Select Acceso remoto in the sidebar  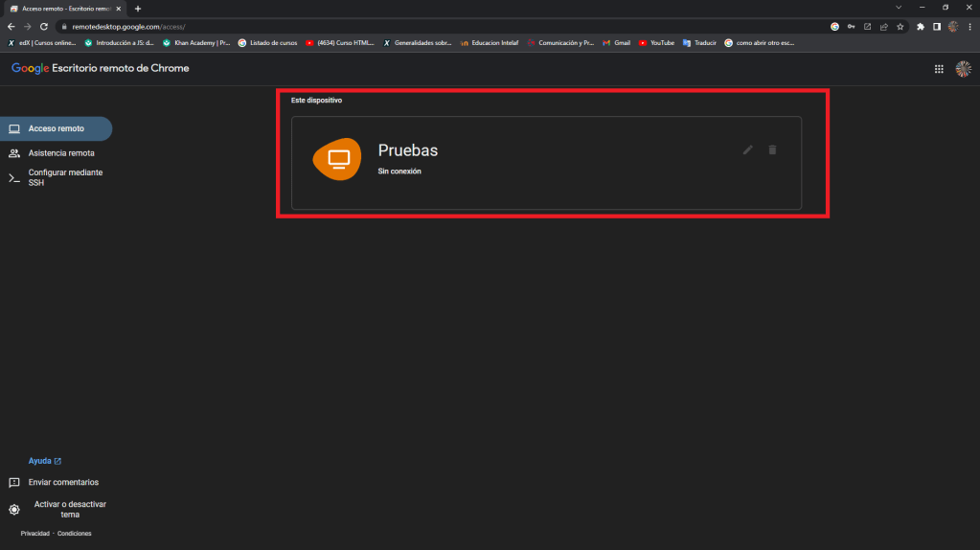coord(56,128)
